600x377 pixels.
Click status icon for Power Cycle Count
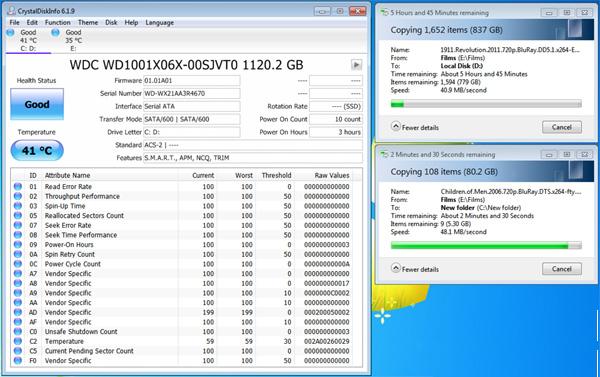coord(18,264)
